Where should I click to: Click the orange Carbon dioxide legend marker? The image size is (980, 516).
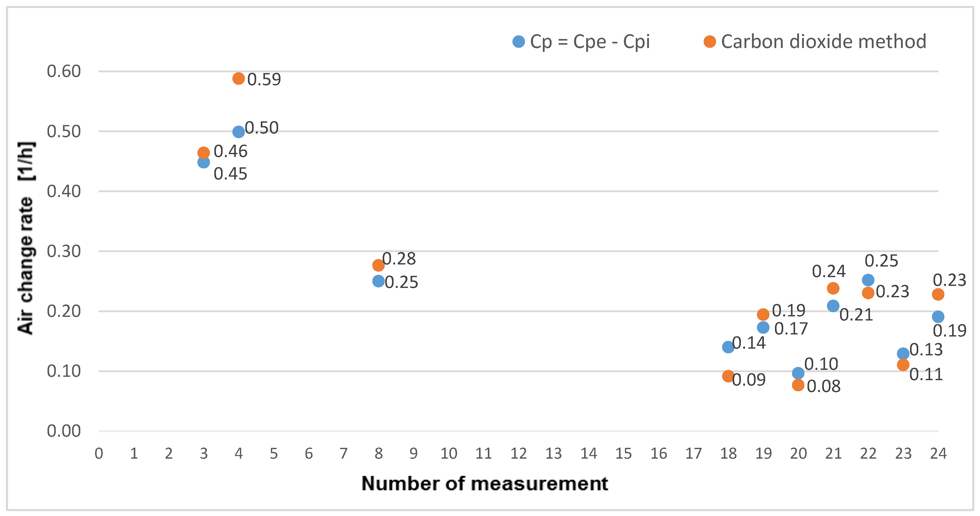coord(710,42)
